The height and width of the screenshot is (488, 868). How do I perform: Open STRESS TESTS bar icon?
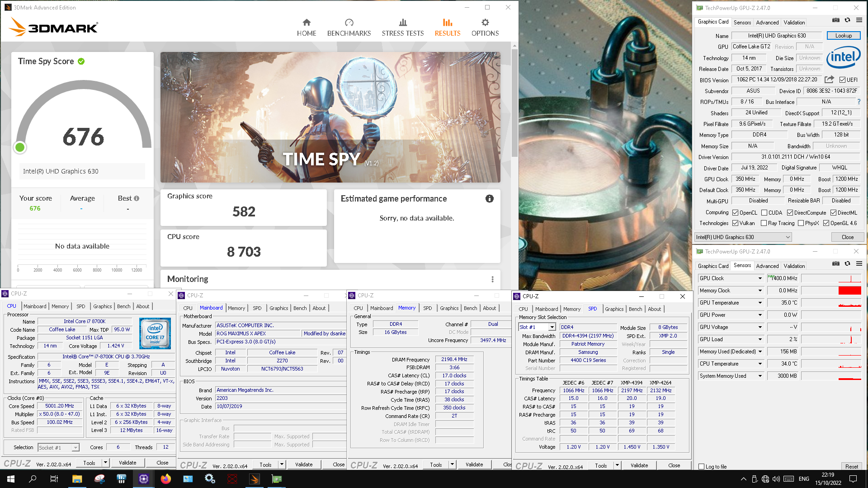[x=403, y=23]
